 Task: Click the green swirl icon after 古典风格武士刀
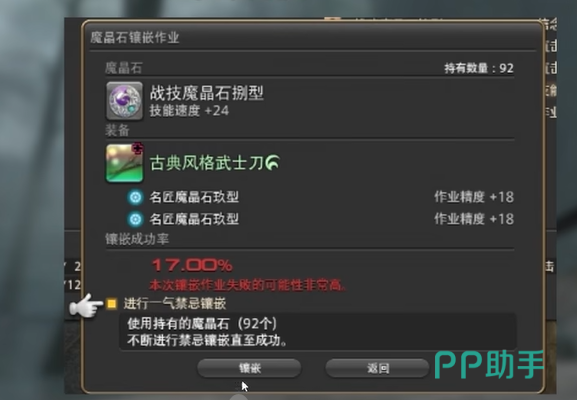(x=273, y=162)
